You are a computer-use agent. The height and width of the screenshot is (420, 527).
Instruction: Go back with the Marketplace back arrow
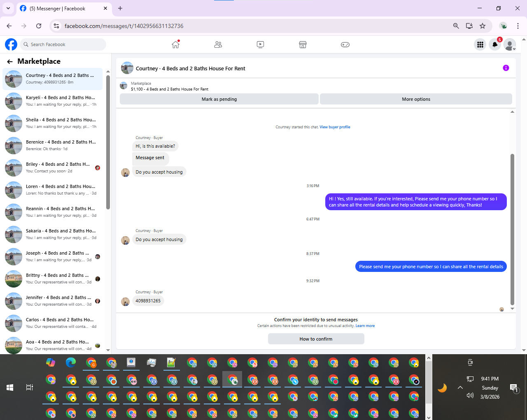pyautogui.click(x=10, y=62)
